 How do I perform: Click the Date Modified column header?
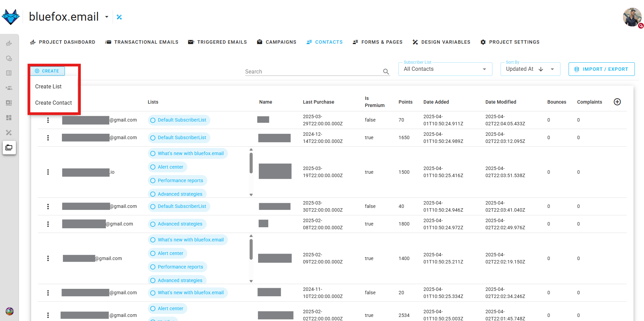click(x=501, y=102)
